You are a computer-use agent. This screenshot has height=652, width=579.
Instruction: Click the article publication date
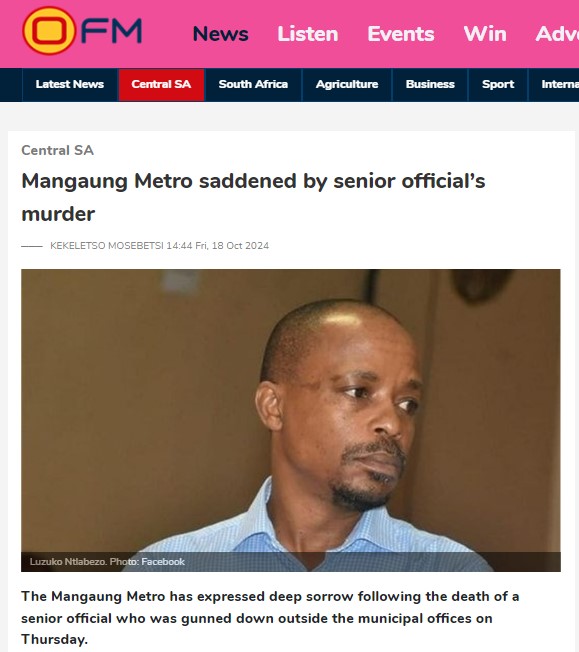point(218,246)
